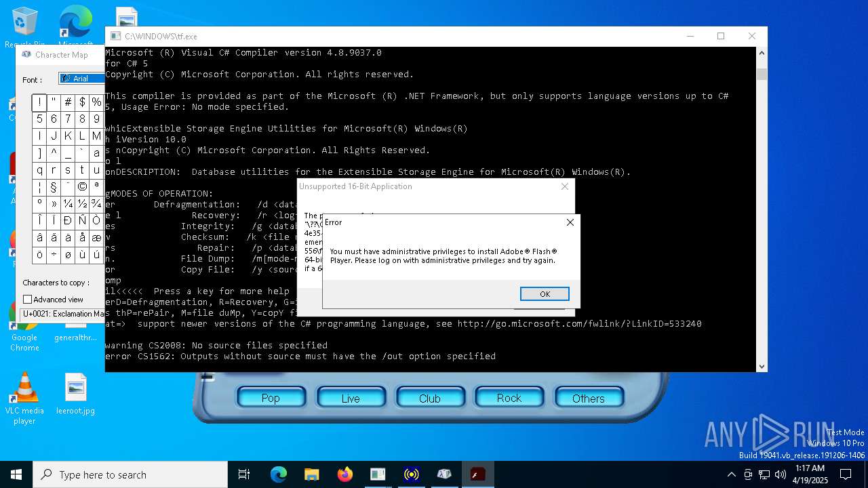Select the Pop genre button
The image size is (868, 488).
pyautogui.click(x=271, y=398)
